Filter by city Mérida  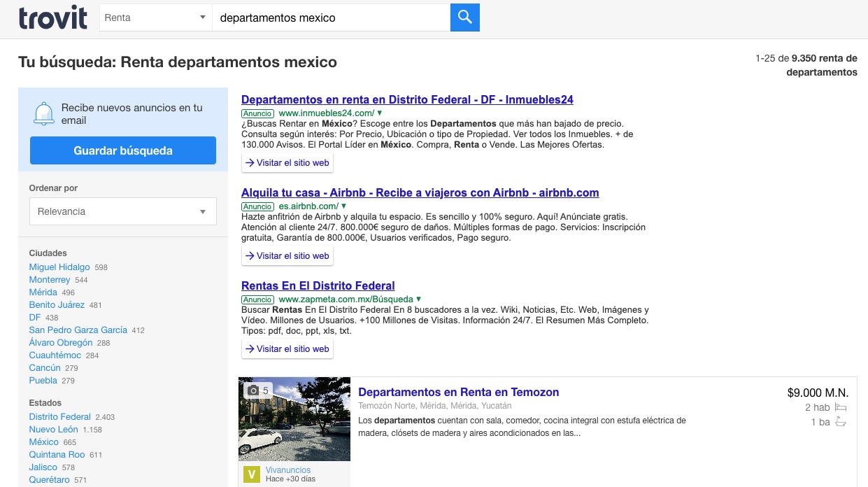tap(43, 292)
